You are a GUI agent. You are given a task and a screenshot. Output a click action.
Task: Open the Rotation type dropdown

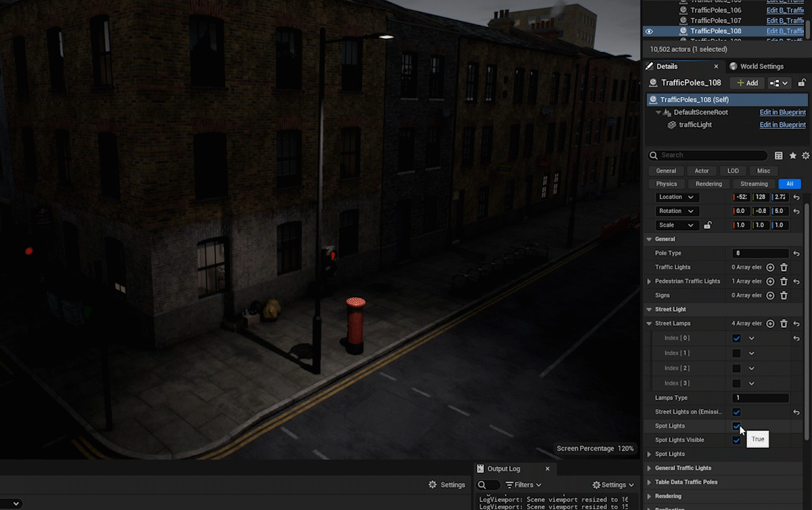click(x=677, y=211)
